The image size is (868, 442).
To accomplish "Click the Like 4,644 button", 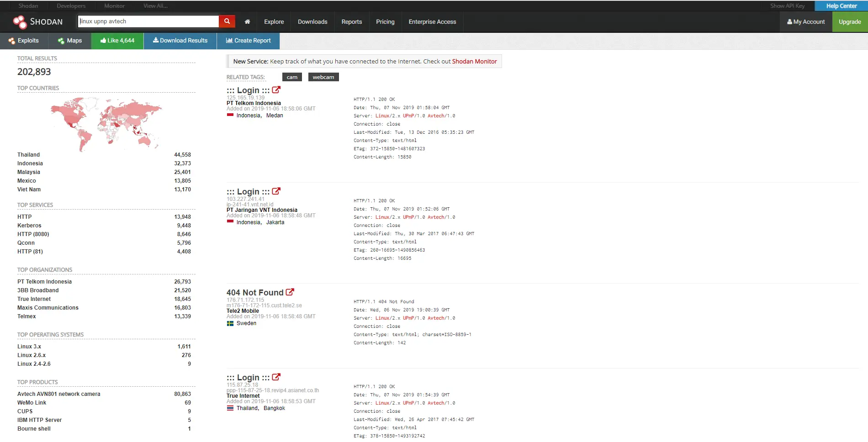I will coord(117,41).
